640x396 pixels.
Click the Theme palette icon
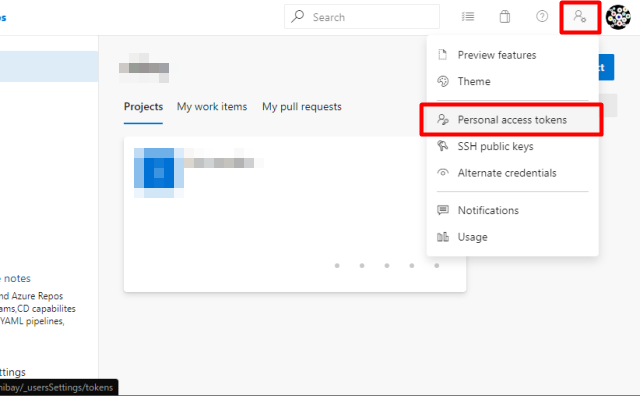point(443,81)
